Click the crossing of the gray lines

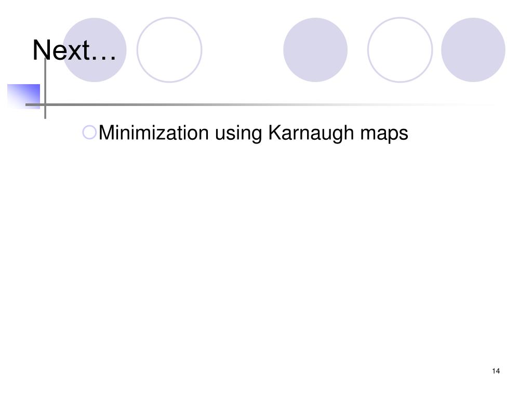click(45, 105)
